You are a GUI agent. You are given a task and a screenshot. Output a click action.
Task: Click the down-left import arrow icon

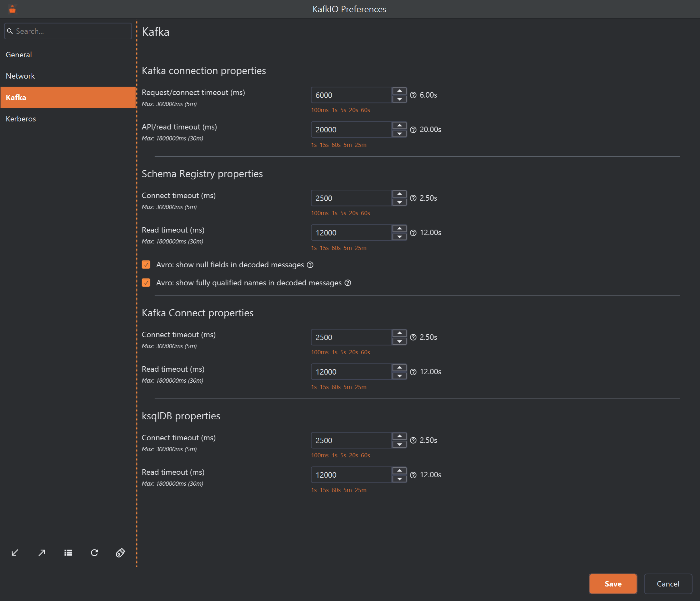15,553
